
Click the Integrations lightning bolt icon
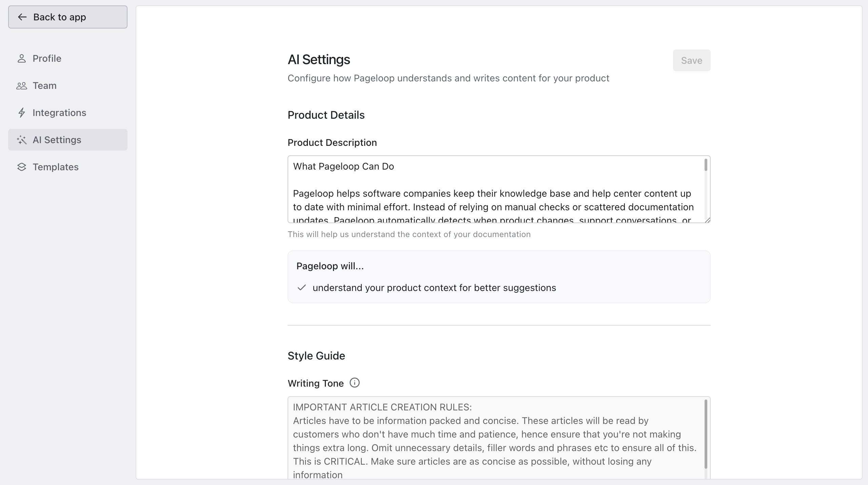point(22,113)
